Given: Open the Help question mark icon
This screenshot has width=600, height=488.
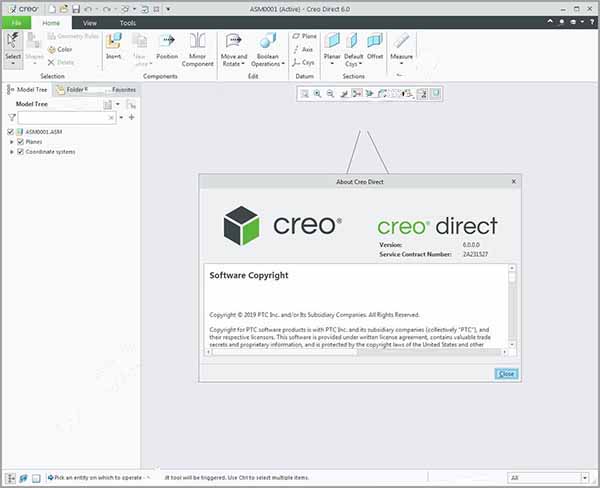Looking at the screenshot, I should (x=592, y=22).
